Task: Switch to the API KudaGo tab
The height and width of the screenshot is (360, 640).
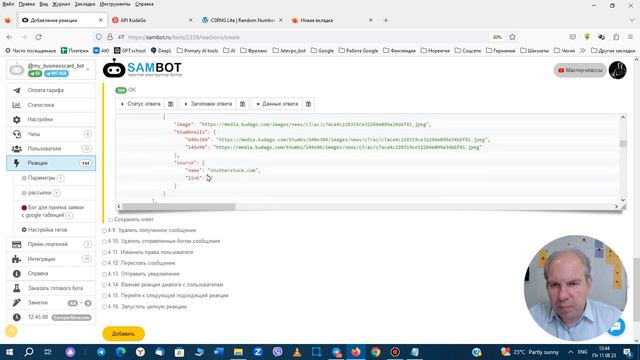Action: pos(152,20)
